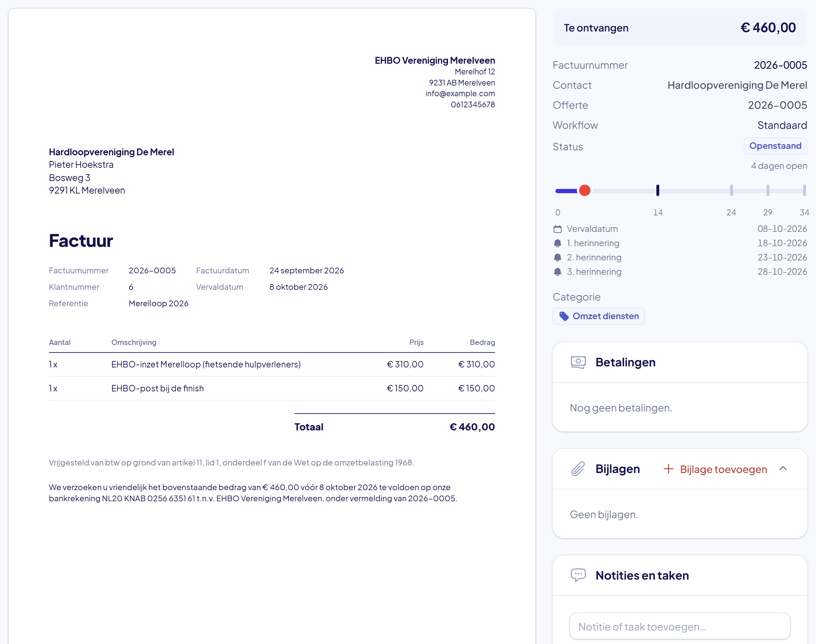Click the day 29 timeline marker

click(x=768, y=190)
